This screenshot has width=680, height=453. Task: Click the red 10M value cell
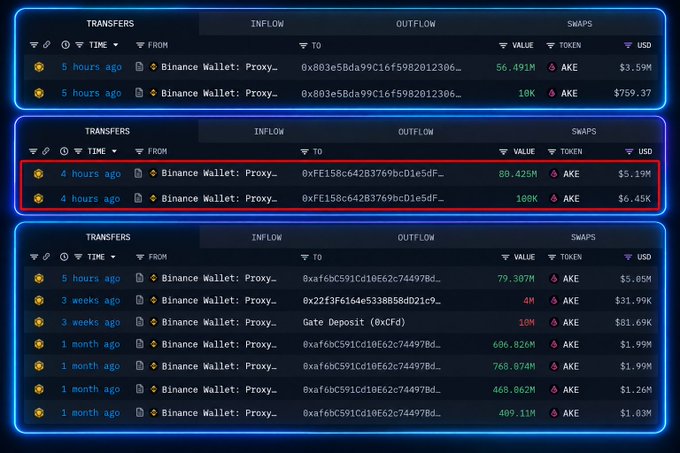pyautogui.click(x=526, y=323)
